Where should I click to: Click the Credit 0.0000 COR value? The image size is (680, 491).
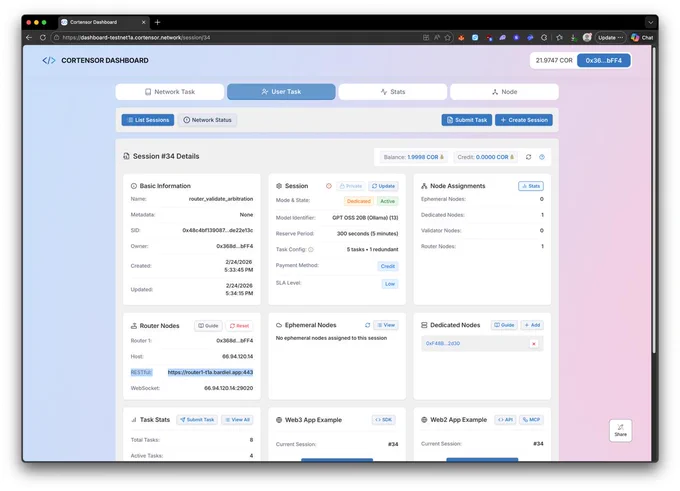(492, 157)
